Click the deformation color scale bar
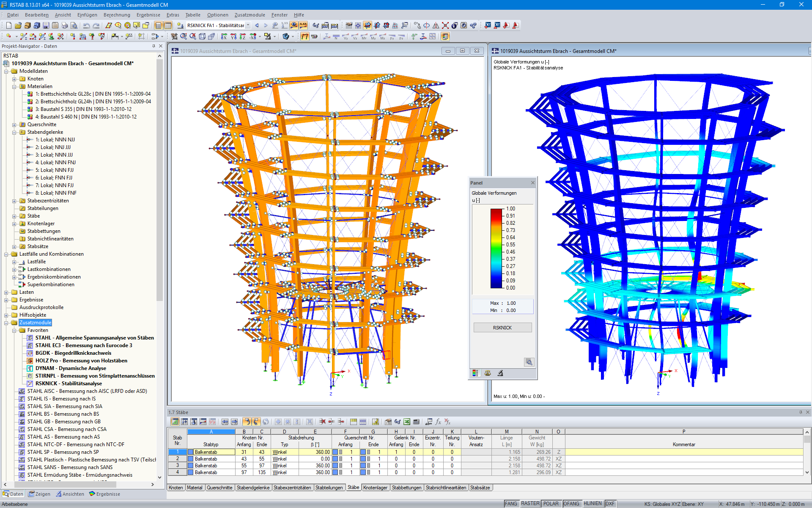 pyautogui.click(x=496, y=248)
